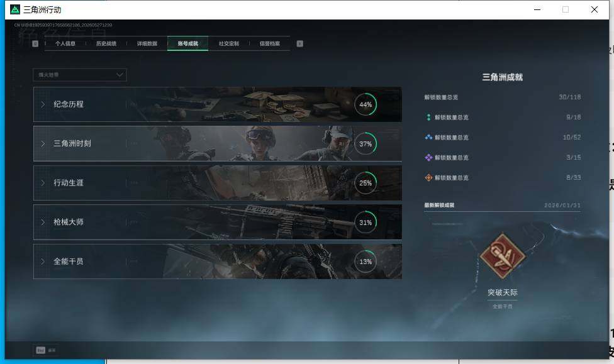Open the 信誉档案 tab
614x364 pixels.
tap(269, 43)
